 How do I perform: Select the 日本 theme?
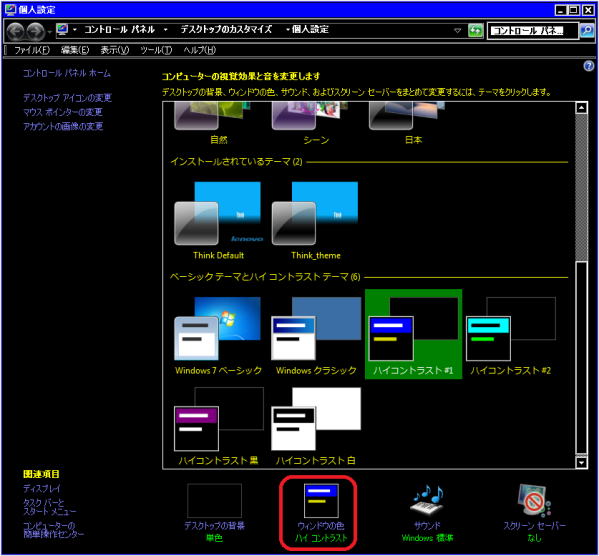point(413,123)
